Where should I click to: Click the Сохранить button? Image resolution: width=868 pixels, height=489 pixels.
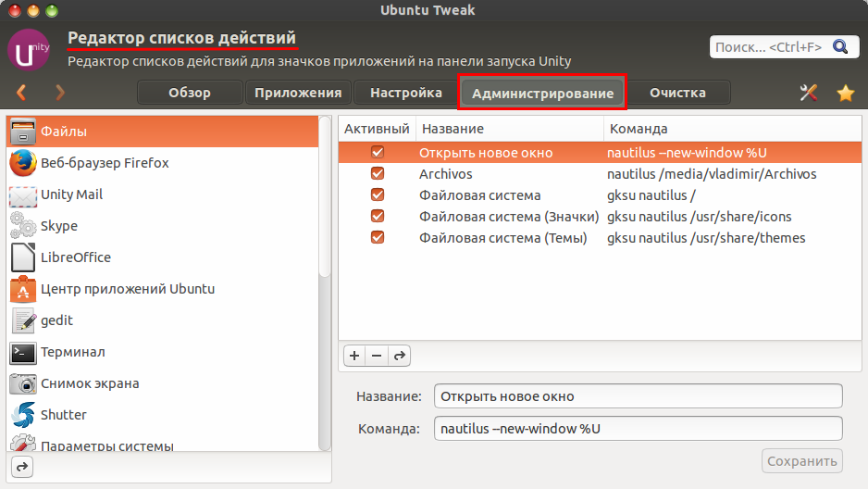click(x=802, y=461)
